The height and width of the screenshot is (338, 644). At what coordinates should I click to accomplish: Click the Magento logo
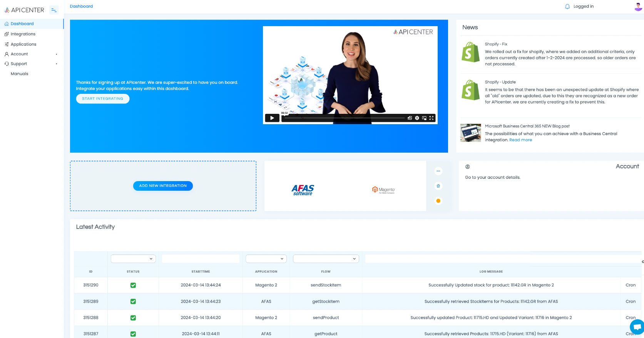pyautogui.click(x=383, y=190)
